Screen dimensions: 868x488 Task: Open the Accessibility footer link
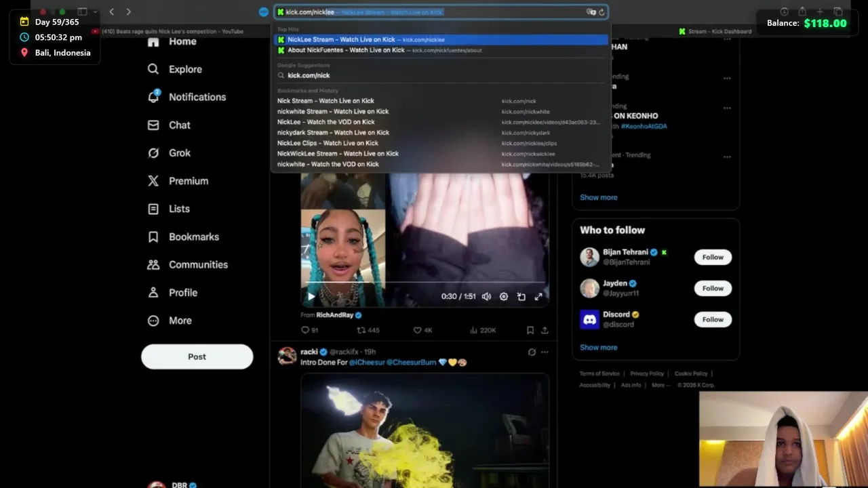click(595, 385)
